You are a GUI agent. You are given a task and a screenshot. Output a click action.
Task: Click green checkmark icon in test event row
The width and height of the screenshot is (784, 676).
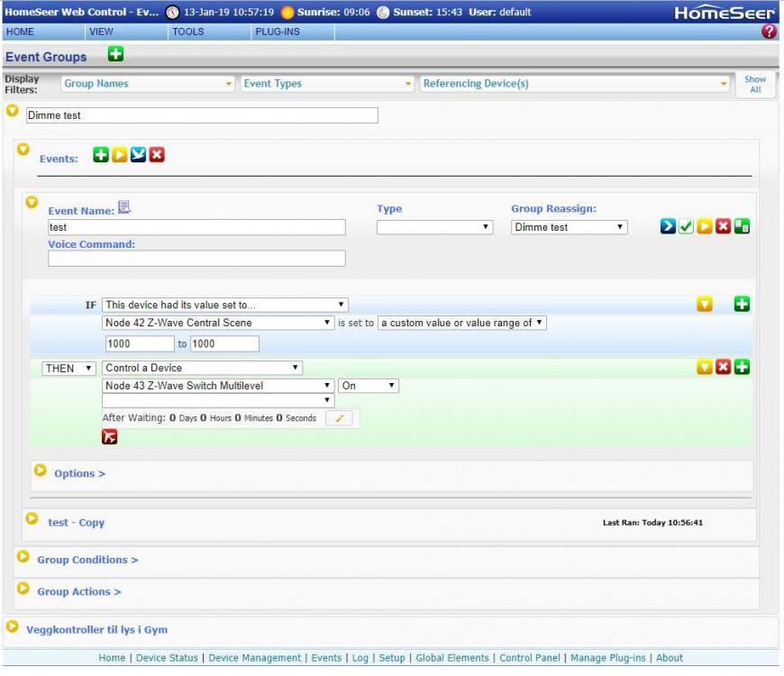click(x=686, y=227)
